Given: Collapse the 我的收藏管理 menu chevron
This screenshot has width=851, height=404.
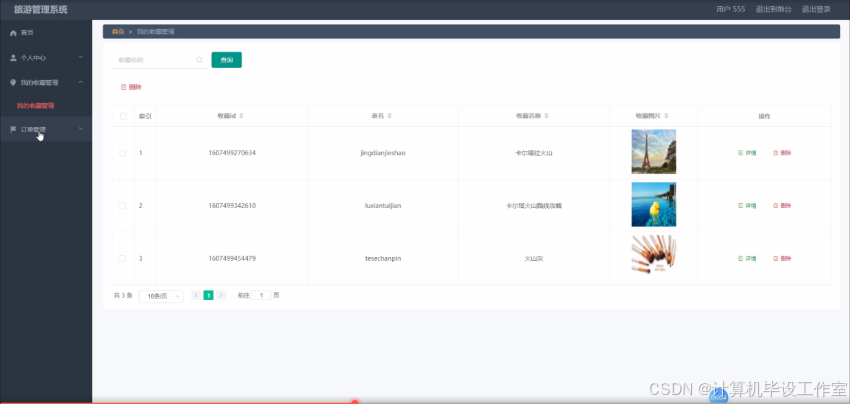Looking at the screenshot, I should (80, 82).
